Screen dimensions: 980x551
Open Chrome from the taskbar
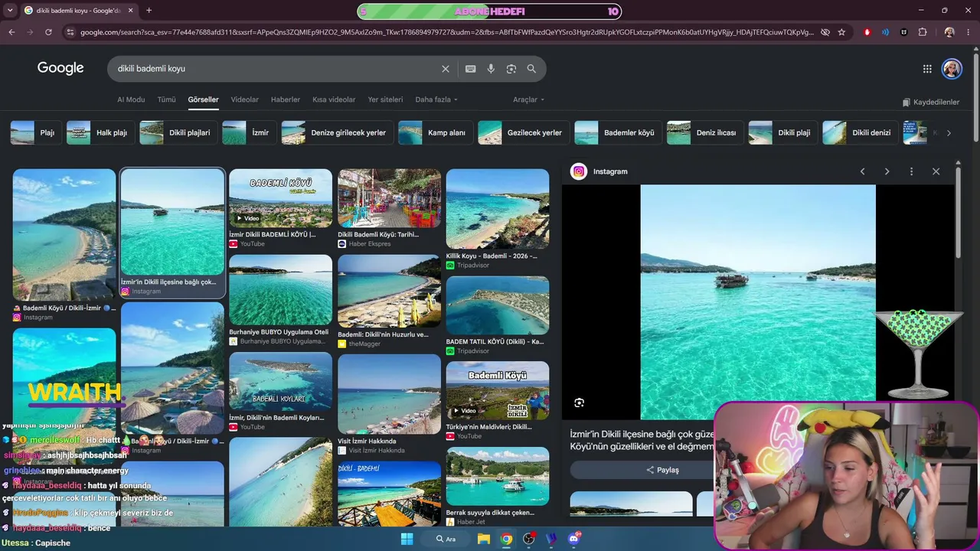506,539
